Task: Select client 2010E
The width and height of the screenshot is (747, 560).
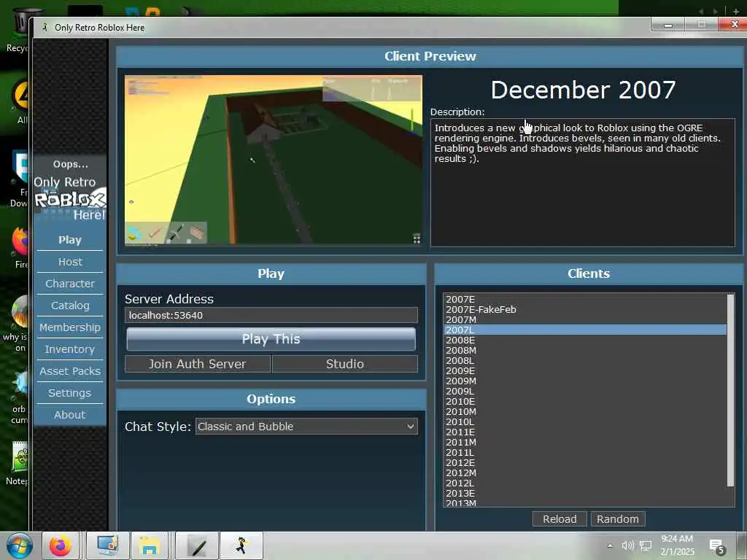Action: coord(585,402)
